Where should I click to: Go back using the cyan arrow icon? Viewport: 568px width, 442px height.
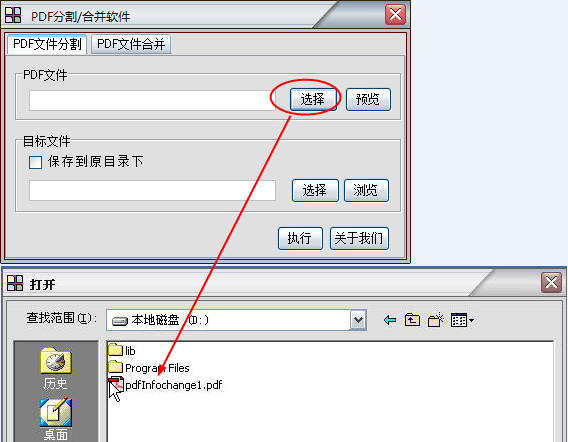click(389, 320)
